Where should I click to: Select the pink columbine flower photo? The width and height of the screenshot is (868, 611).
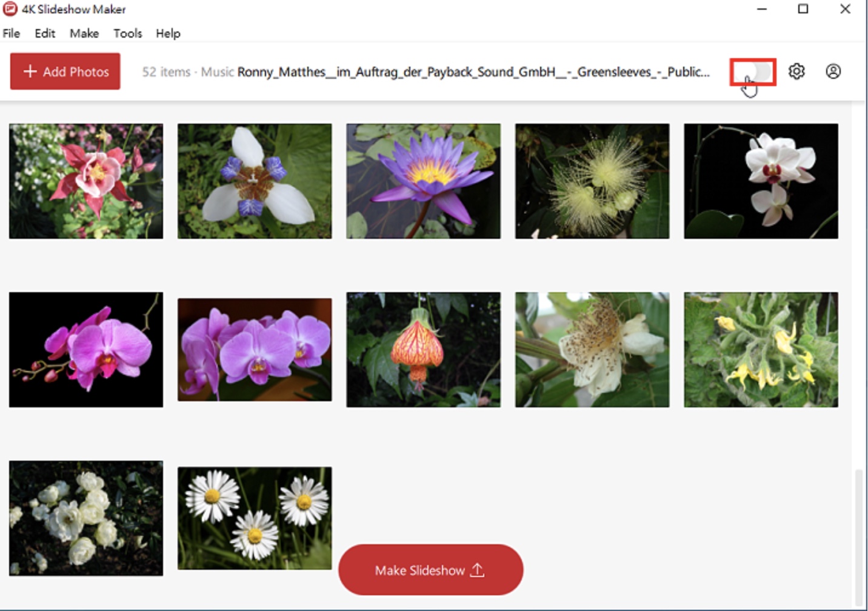click(86, 181)
